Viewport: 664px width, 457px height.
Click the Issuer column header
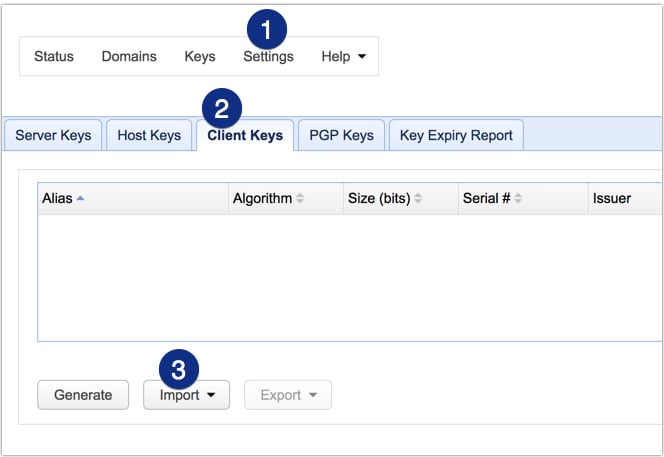click(x=612, y=199)
